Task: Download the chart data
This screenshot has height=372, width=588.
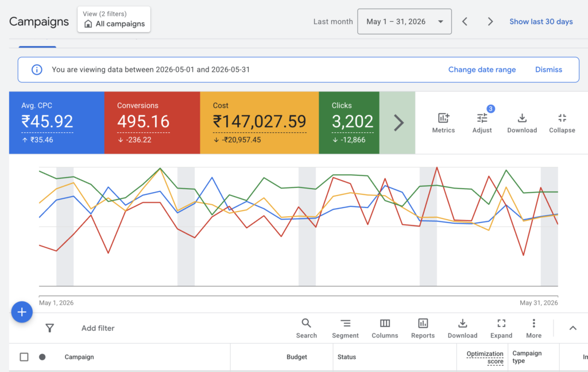Action: (x=522, y=123)
